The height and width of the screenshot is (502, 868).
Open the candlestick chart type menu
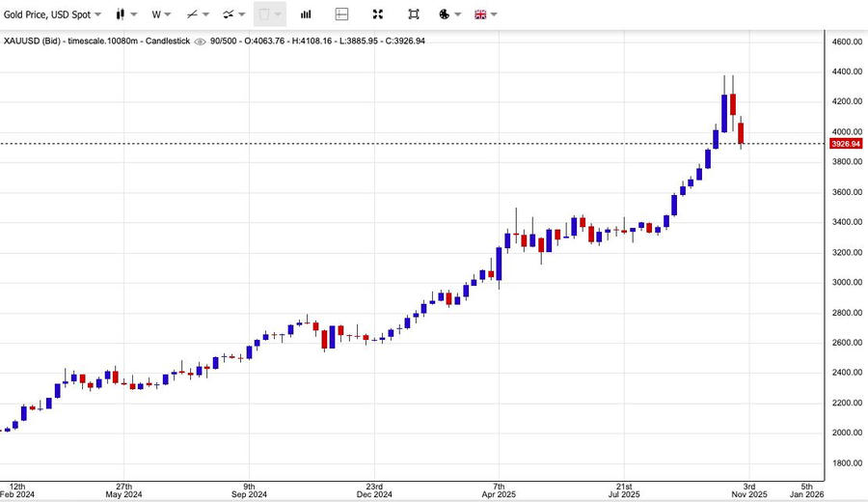pyautogui.click(x=125, y=14)
